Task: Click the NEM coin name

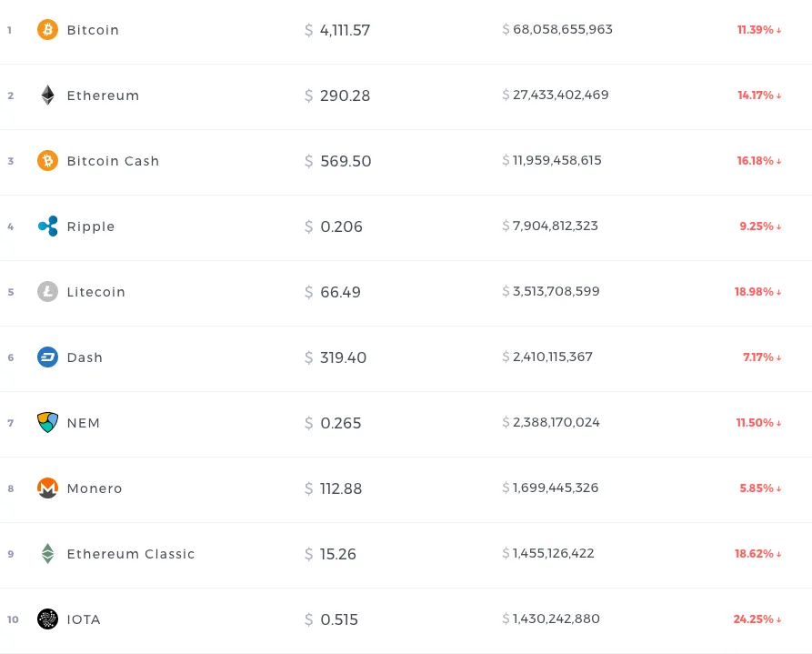Action: click(x=84, y=423)
